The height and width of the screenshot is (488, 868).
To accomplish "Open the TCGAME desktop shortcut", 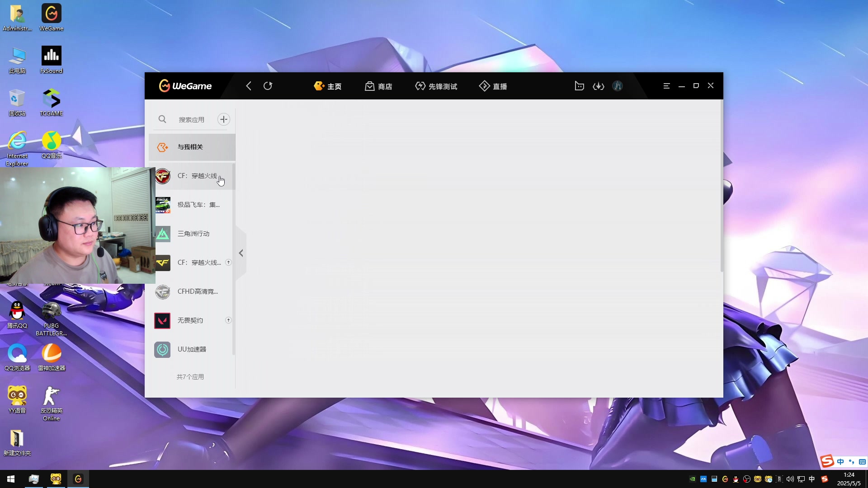I will click(x=52, y=103).
